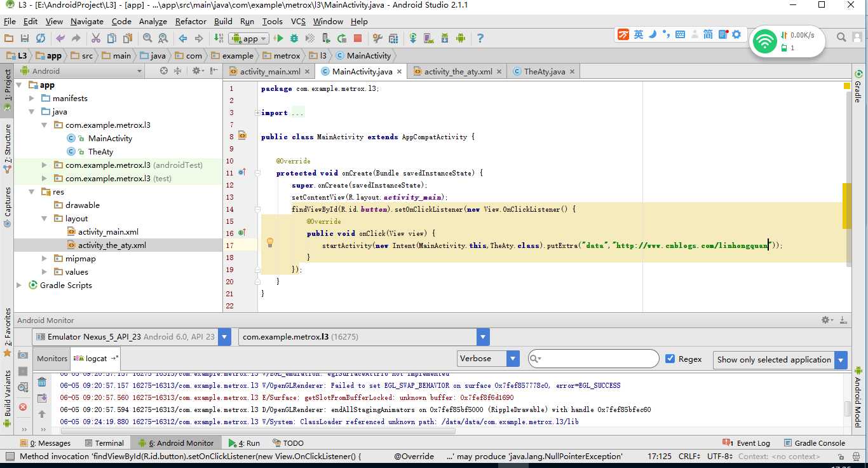Select TheAty class in project tree
This screenshot has width=868, height=468.
pos(100,152)
